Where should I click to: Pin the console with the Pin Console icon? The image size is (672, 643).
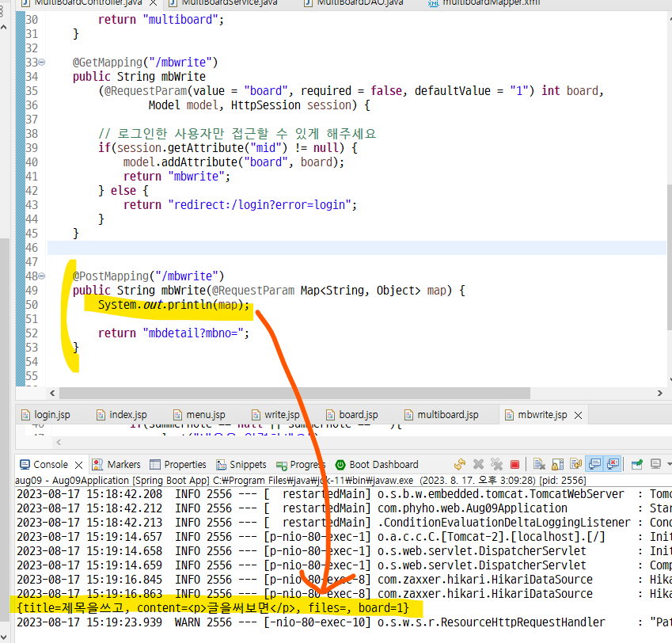(x=637, y=464)
